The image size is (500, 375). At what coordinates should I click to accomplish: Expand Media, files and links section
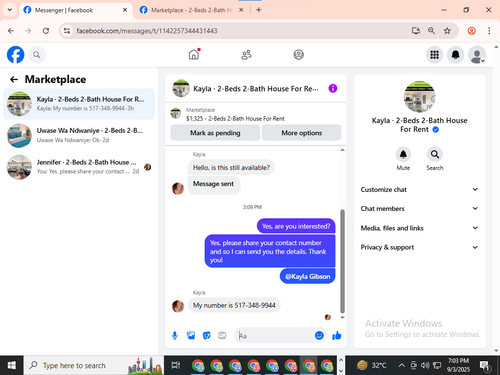point(419,228)
